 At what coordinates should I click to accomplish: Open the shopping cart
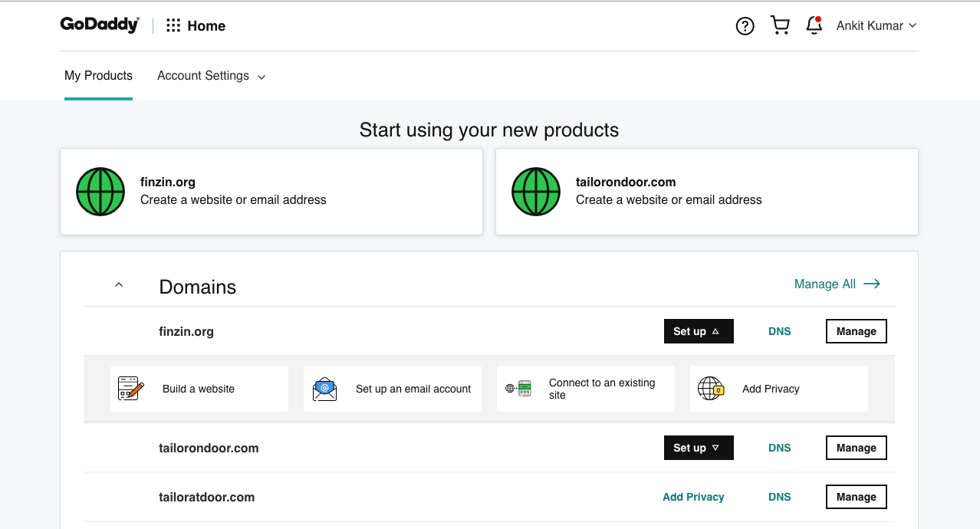780,25
